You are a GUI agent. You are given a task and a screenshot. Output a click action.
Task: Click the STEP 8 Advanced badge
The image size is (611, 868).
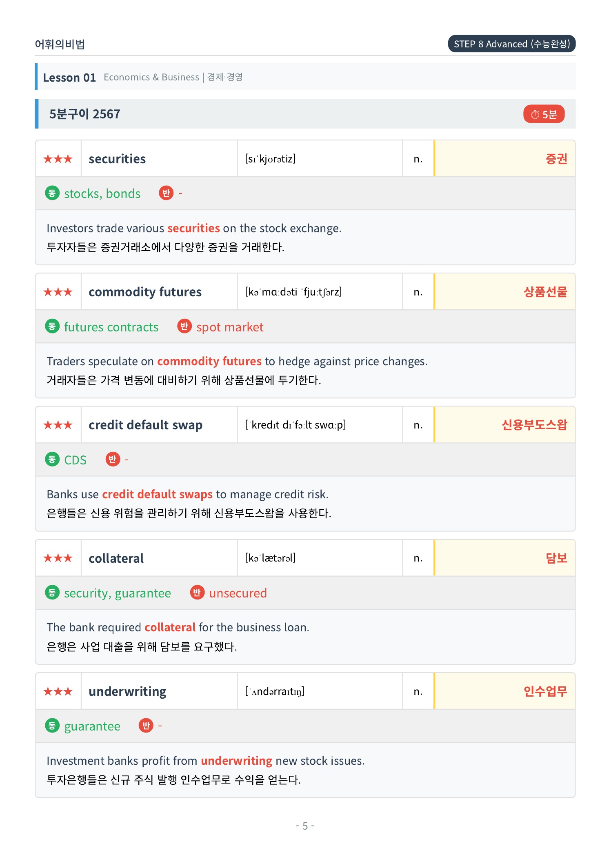coord(512,44)
